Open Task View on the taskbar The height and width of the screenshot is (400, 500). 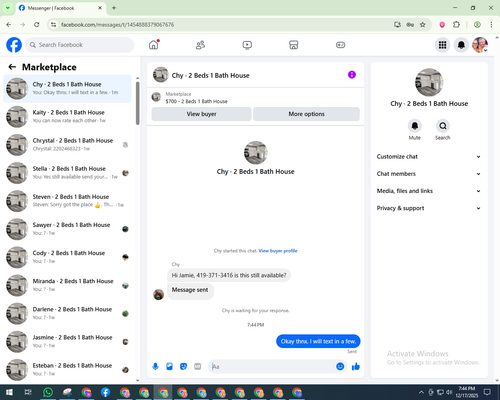(x=28, y=392)
